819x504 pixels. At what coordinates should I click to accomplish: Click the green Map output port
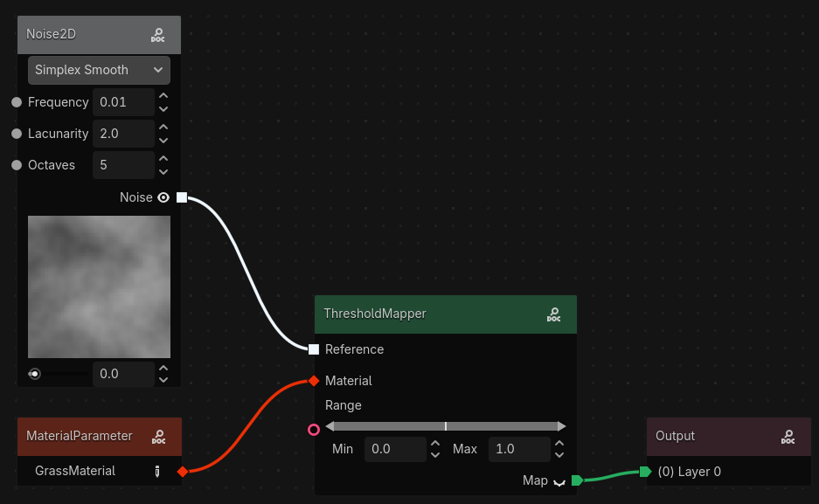click(577, 480)
